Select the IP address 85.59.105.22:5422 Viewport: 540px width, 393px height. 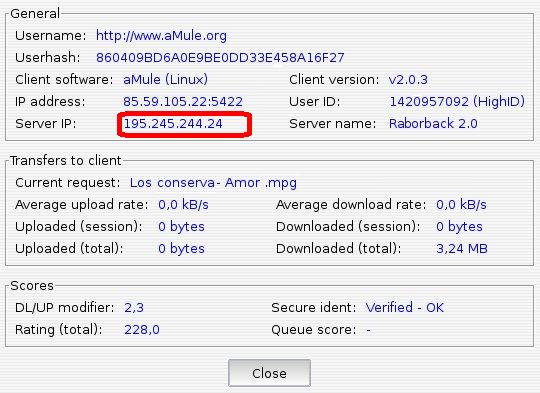tap(183, 102)
